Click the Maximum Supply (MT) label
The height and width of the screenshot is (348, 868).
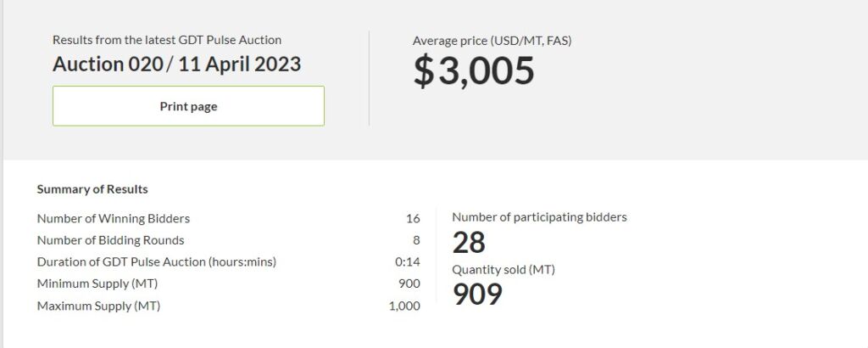point(98,306)
